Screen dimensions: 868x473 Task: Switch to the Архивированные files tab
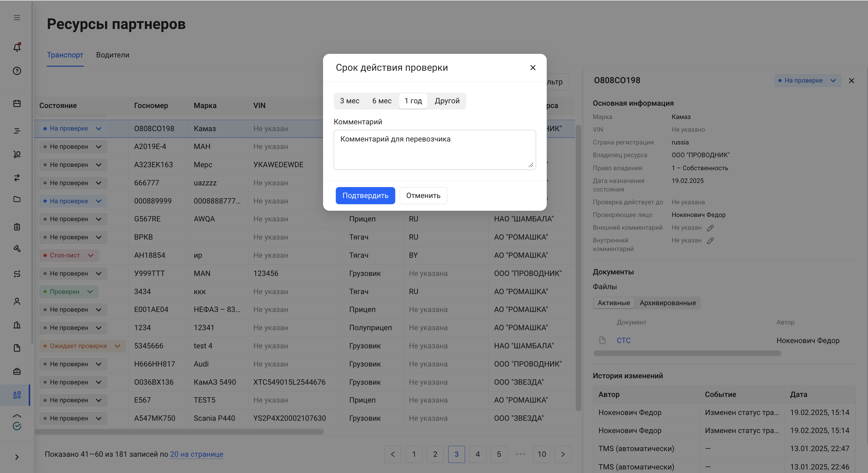[x=667, y=303]
